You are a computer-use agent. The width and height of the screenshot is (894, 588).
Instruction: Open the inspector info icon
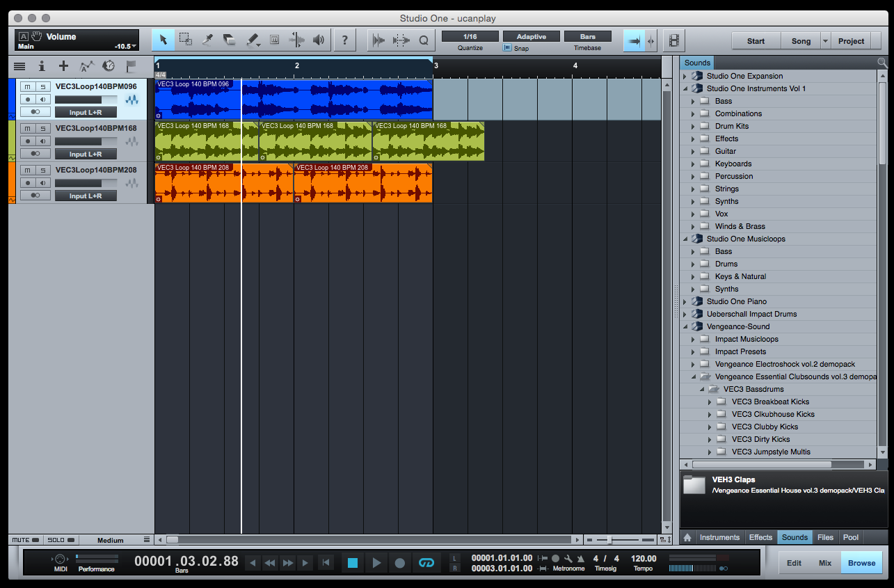[x=42, y=66]
